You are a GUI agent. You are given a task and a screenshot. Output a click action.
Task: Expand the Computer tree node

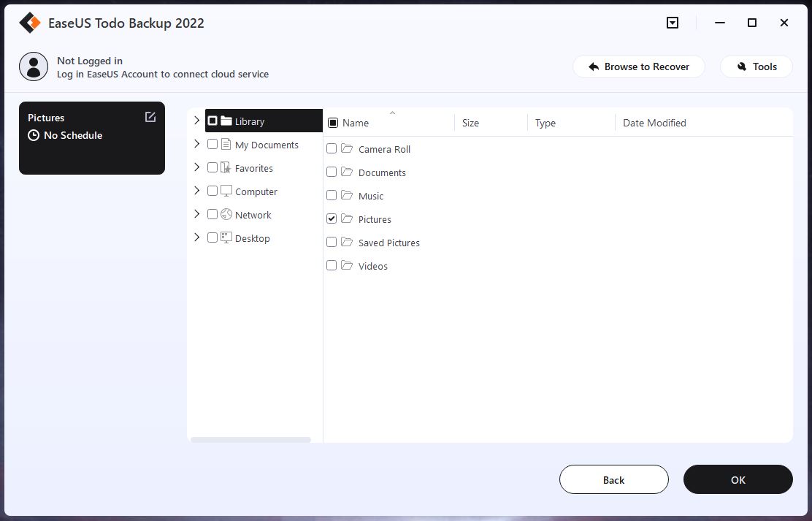[x=196, y=190]
